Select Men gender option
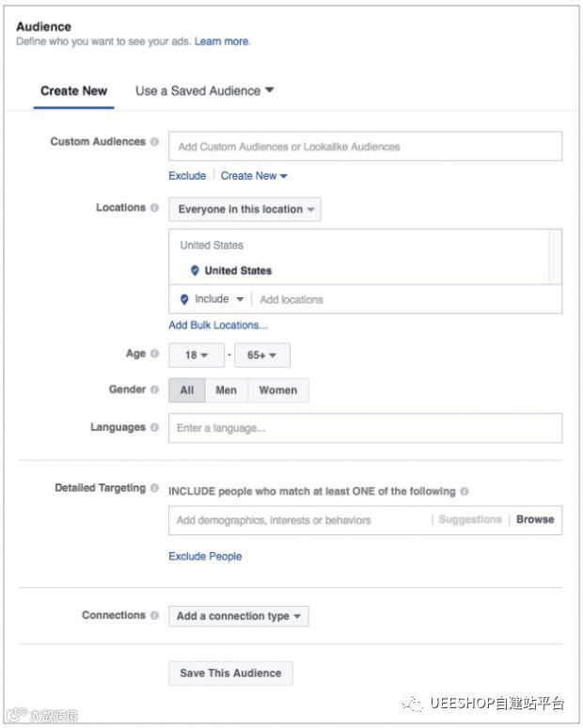 [x=226, y=390]
